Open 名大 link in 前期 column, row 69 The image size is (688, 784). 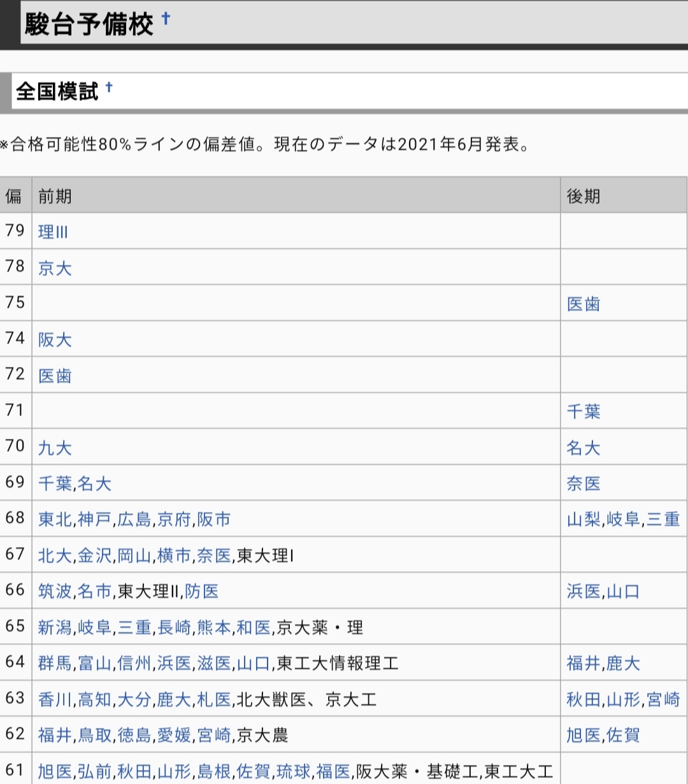point(94,483)
